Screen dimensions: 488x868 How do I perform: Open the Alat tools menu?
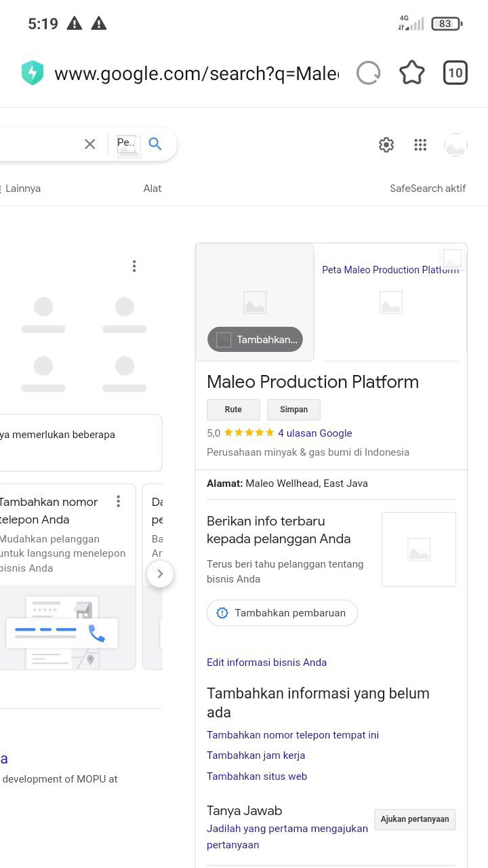pos(152,189)
